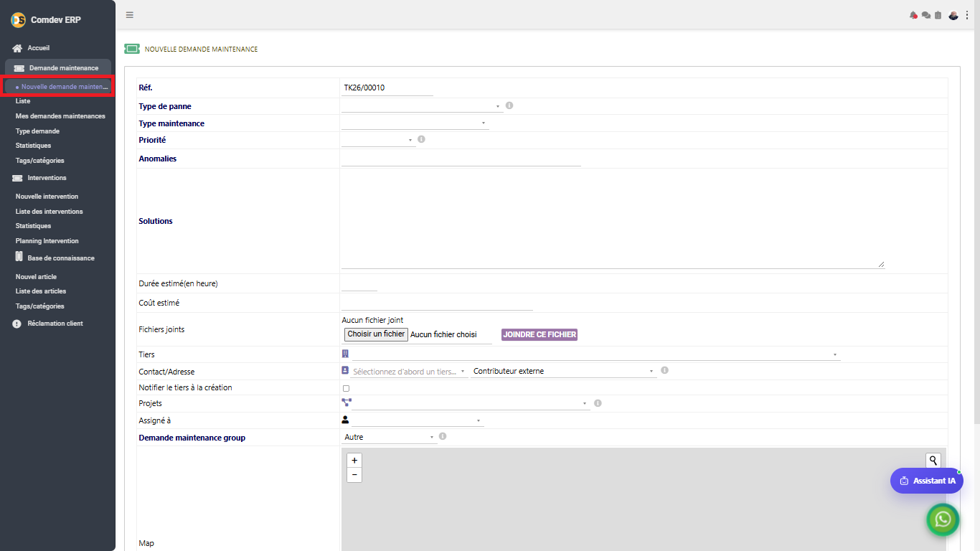Open the Type maintenance dropdown
Image resolution: width=980 pixels, height=551 pixels.
pos(415,123)
